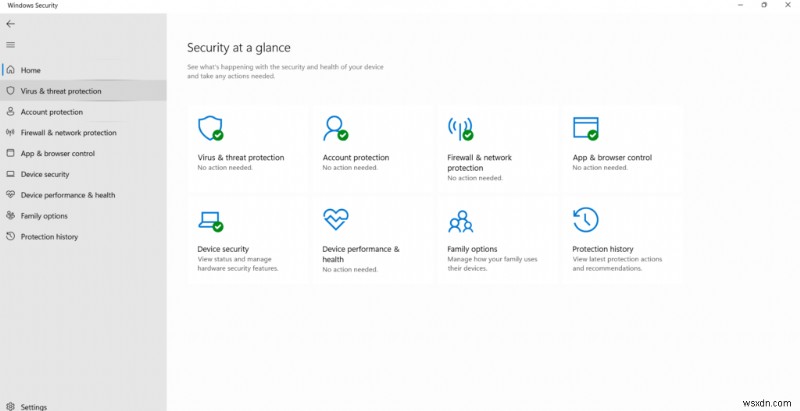Click the heart icon beside Device performance & health in sidebar
Screen dimensions: 800x411
(10, 195)
